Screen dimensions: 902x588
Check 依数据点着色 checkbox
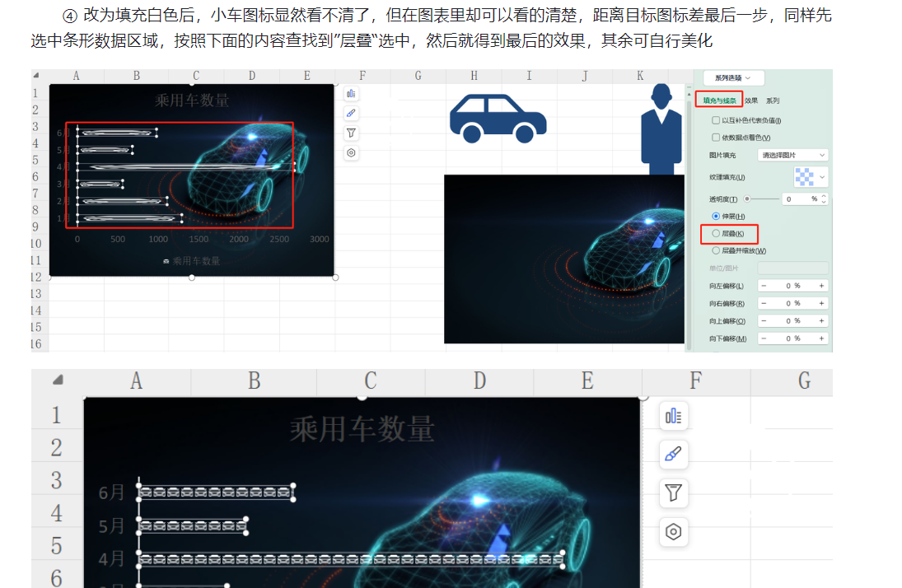(716, 138)
